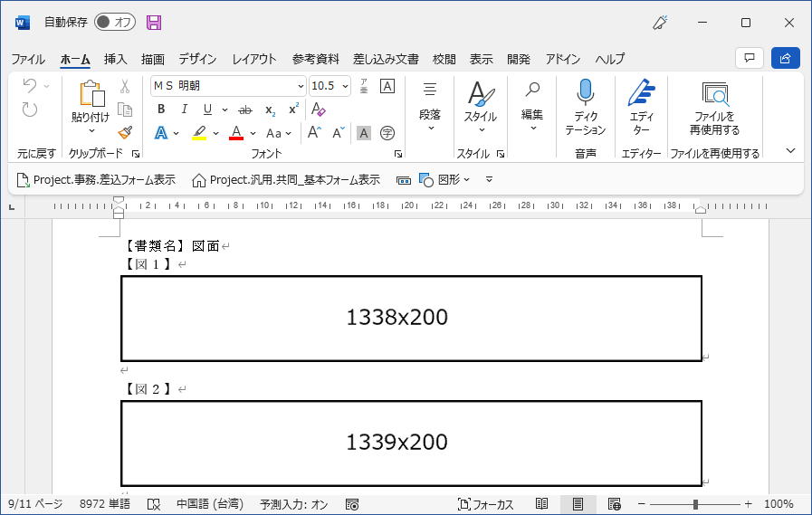Screen dimensions: 812x515
Task: Click the 1338x200 figure image
Action: (411, 318)
